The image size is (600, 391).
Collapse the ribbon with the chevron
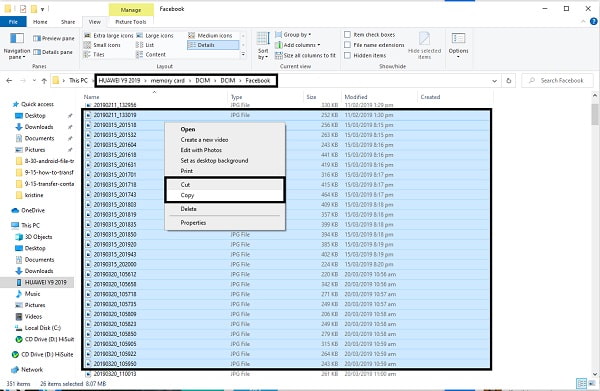pyautogui.click(x=583, y=22)
